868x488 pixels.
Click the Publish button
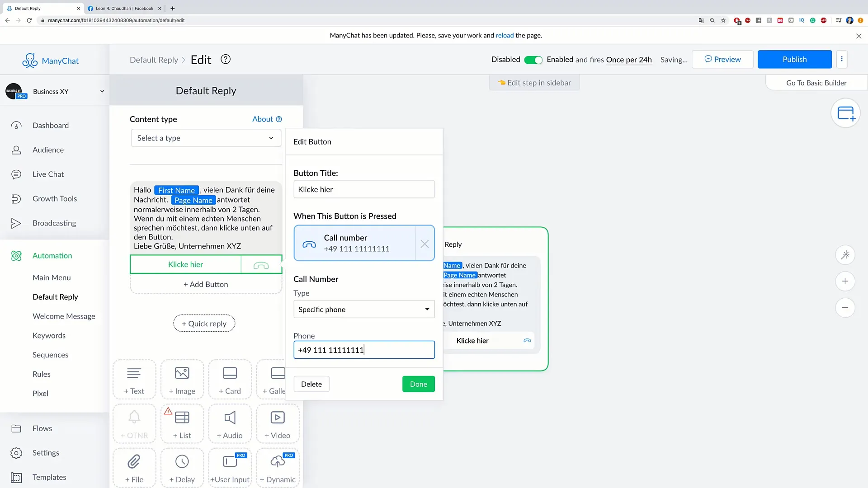coord(794,59)
